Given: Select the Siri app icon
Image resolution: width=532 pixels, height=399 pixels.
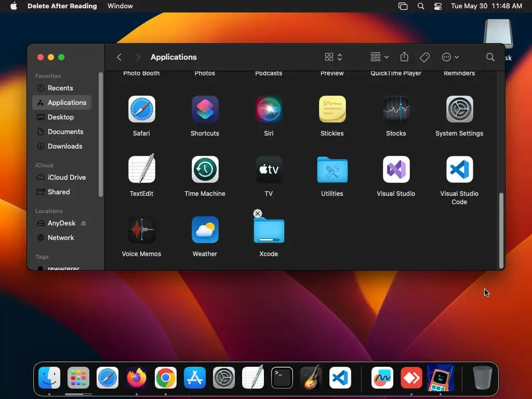Looking at the screenshot, I should [269, 109].
